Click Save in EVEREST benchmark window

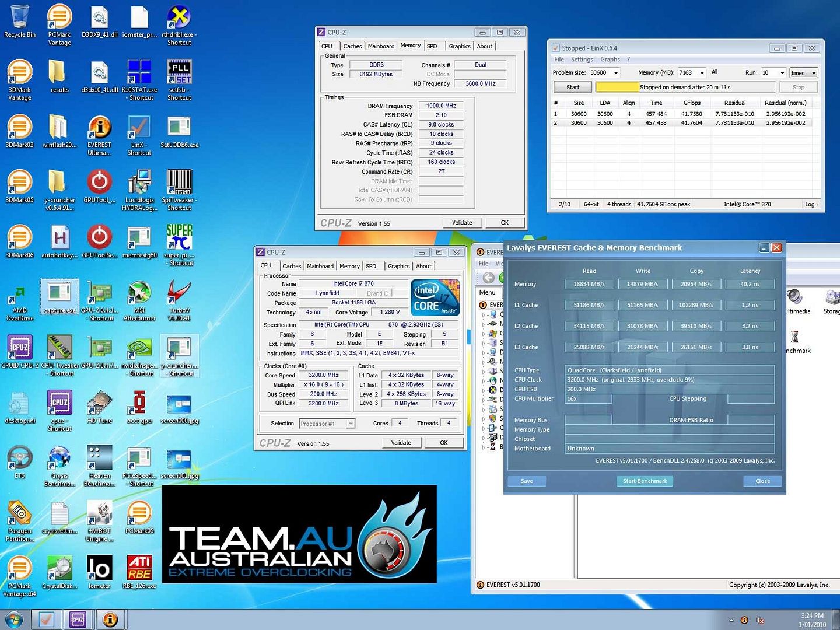pyautogui.click(x=527, y=481)
